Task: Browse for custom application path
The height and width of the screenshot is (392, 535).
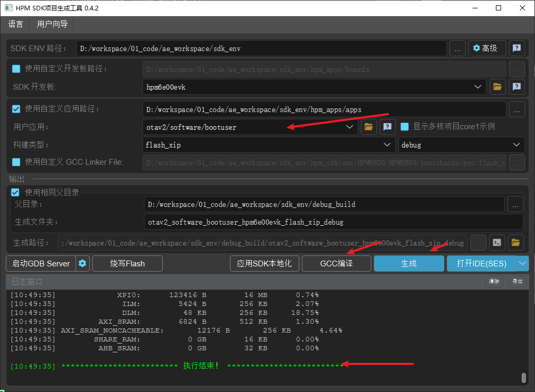Action: 517,109
